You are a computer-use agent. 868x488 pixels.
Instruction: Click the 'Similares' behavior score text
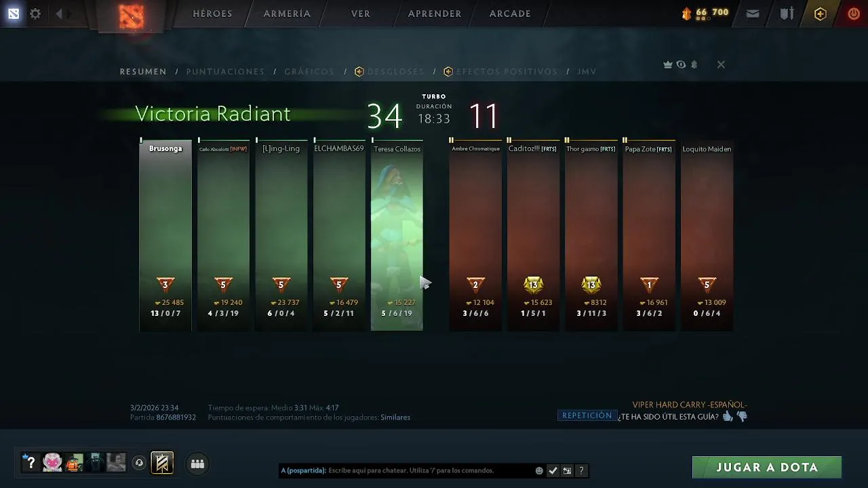point(395,418)
